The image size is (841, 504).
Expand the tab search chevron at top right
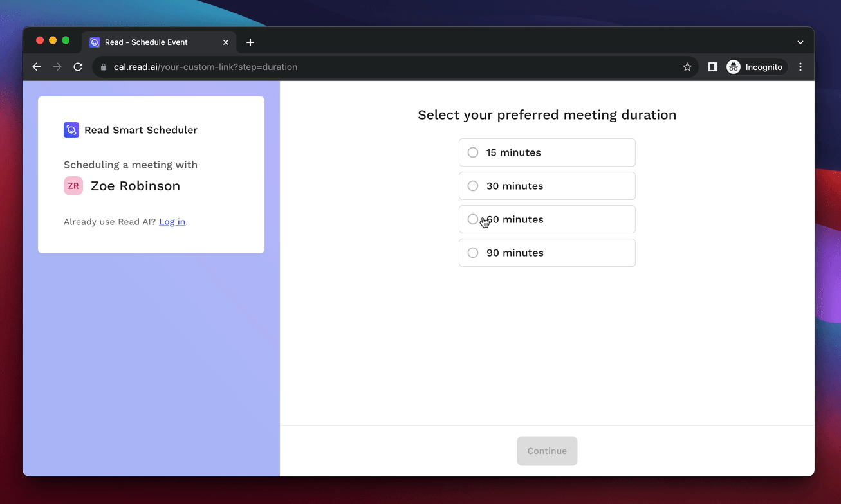click(x=800, y=42)
